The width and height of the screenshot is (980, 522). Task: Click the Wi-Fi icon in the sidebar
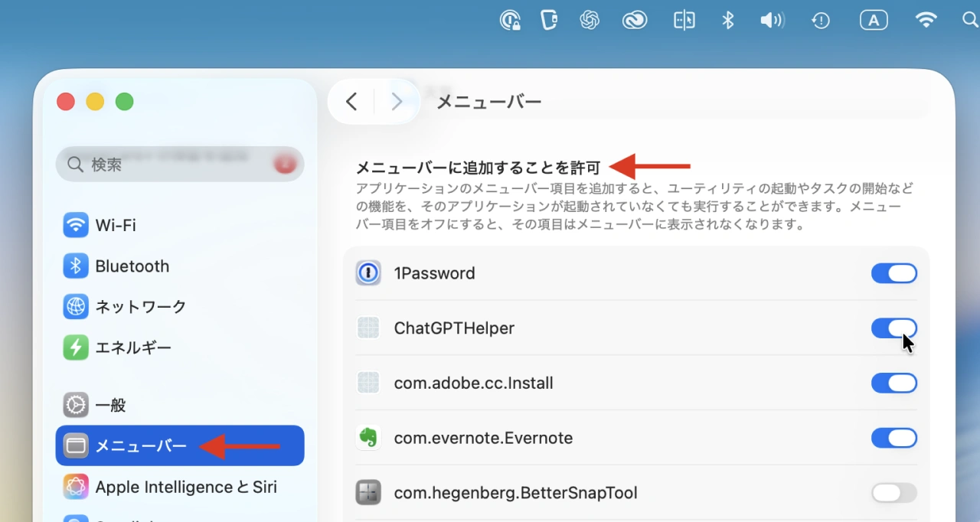pos(76,225)
